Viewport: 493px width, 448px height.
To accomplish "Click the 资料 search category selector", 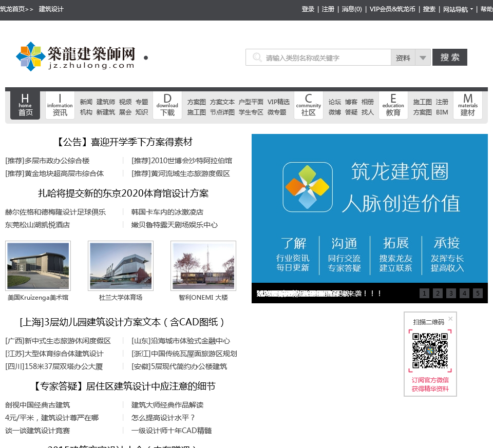I will 403,57.
